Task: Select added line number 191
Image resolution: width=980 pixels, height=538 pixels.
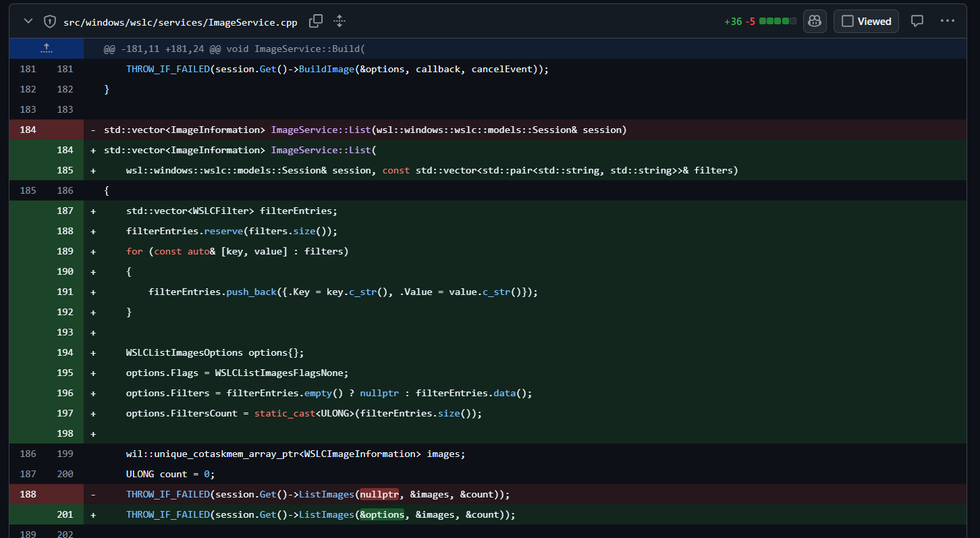Action: point(65,292)
